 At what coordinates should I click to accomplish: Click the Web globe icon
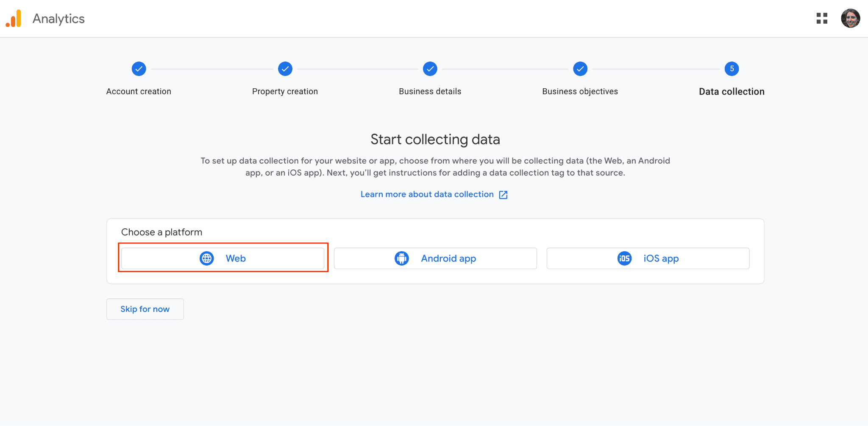pyautogui.click(x=207, y=258)
